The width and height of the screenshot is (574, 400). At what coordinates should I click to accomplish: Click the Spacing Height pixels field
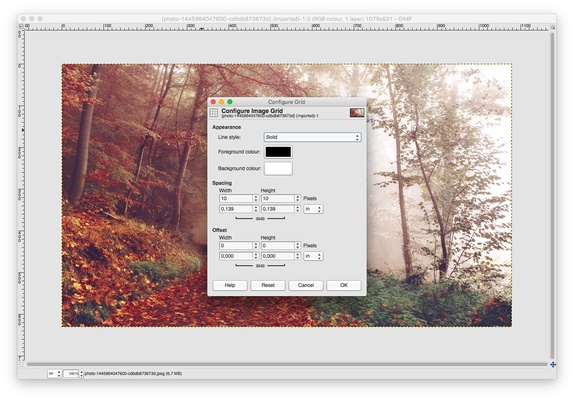click(x=277, y=198)
